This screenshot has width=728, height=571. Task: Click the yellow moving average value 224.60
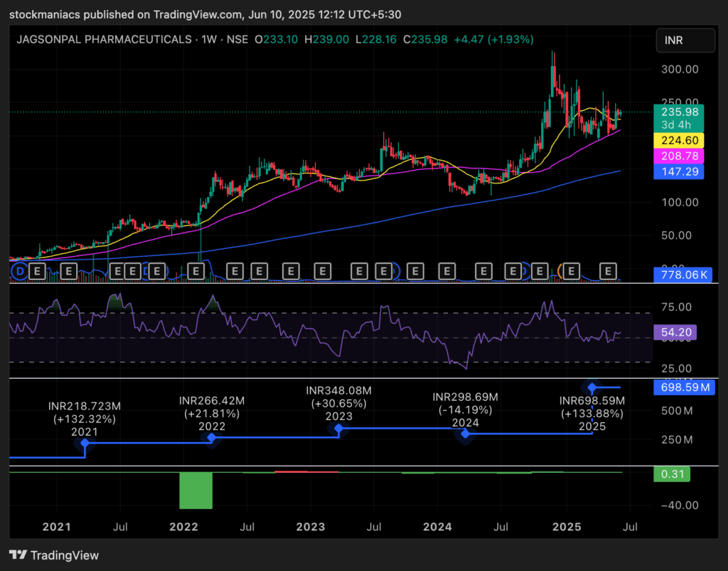tap(679, 140)
